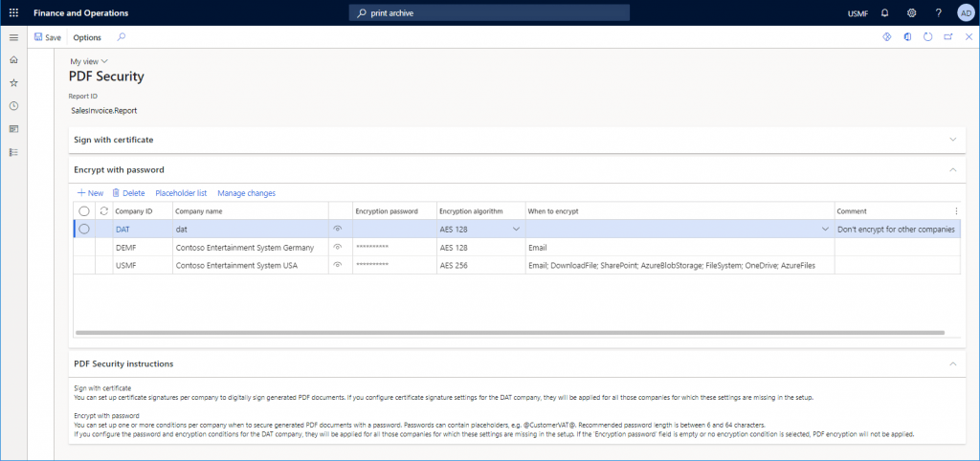
Task: Click the DAT Encryption password field
Action: 394,230
